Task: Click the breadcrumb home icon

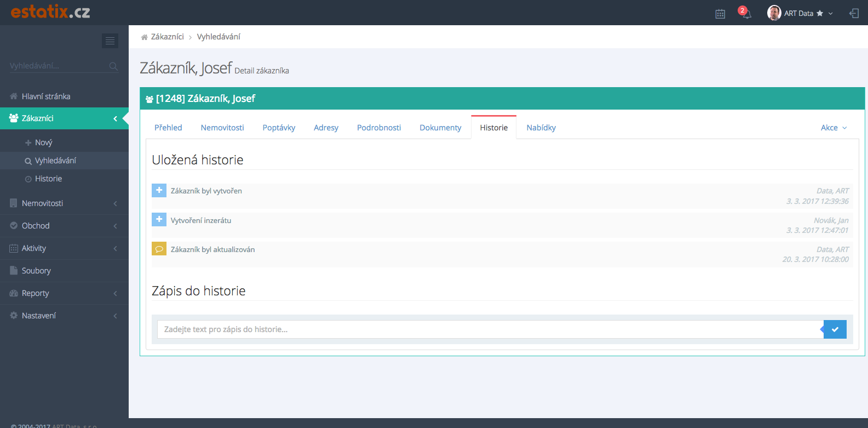Action: (144, 37)
